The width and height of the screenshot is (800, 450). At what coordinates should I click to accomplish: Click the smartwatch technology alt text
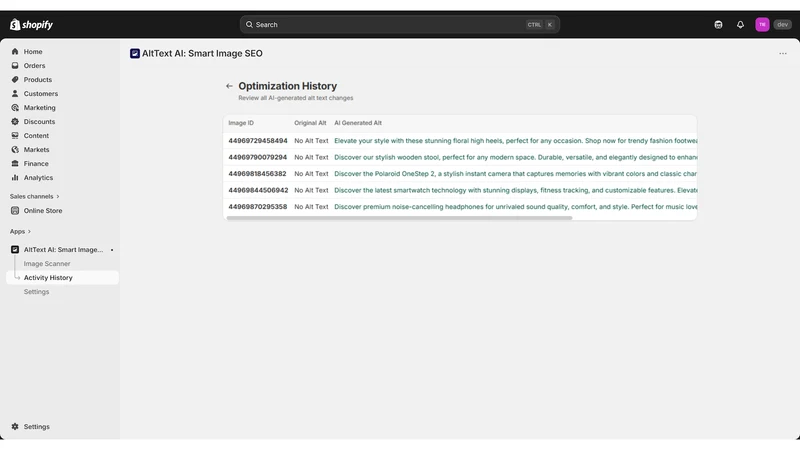(515, 190)
